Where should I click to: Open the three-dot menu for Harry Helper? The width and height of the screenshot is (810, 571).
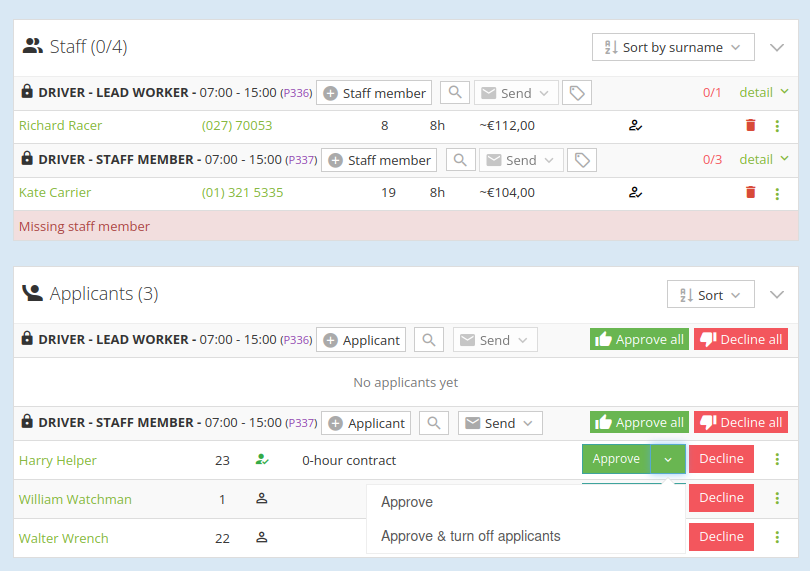[777, 459]
